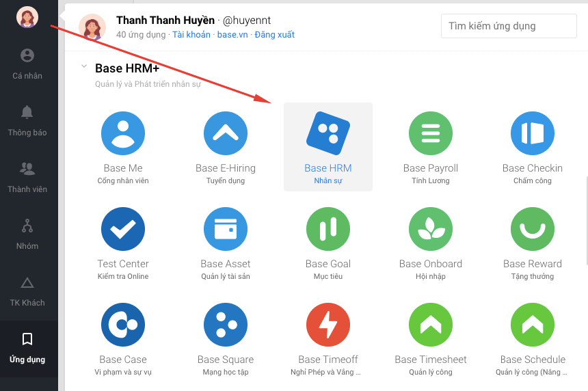Open the Base E-Hiring app icon
Viewport: 588px width, 391px height.
point(226,133)
